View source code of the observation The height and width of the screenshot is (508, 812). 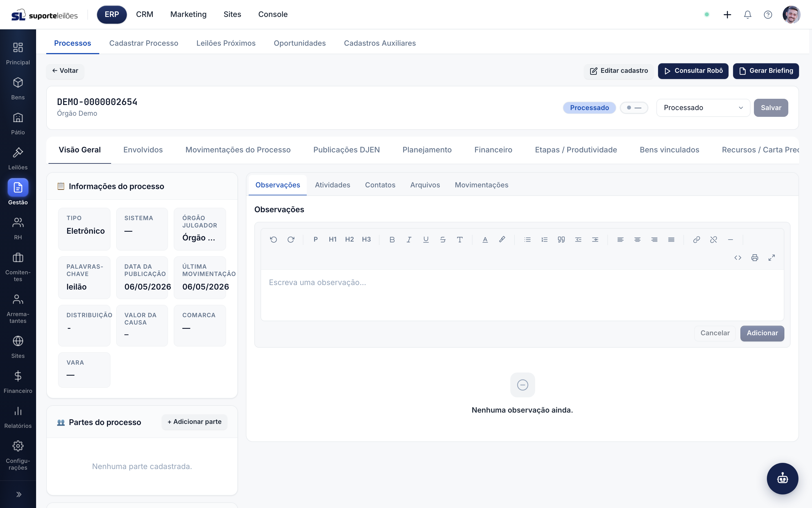(x=738, y=258)
